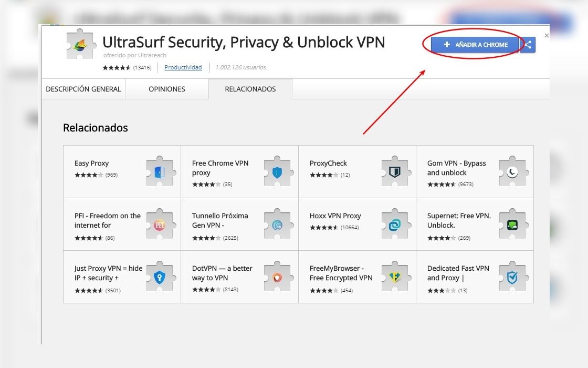
Task: Open the Just Proxy VPN extension title
Action: tap(108, 273)
